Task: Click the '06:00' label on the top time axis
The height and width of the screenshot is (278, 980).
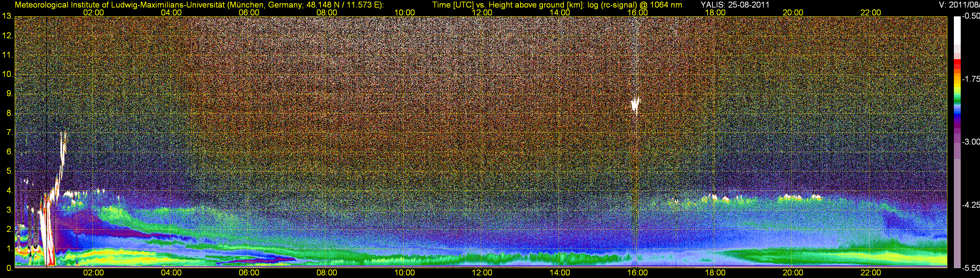Action: pos(249,12)
